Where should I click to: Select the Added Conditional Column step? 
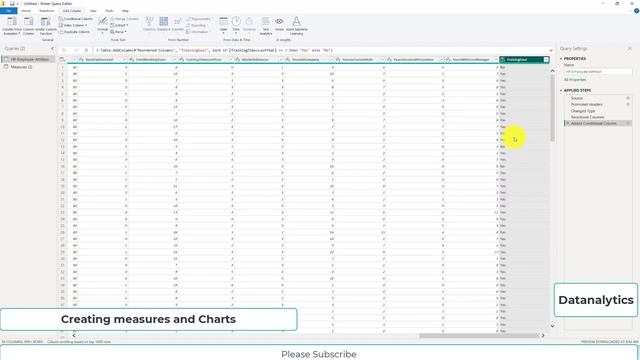click(x=598, y=123)
